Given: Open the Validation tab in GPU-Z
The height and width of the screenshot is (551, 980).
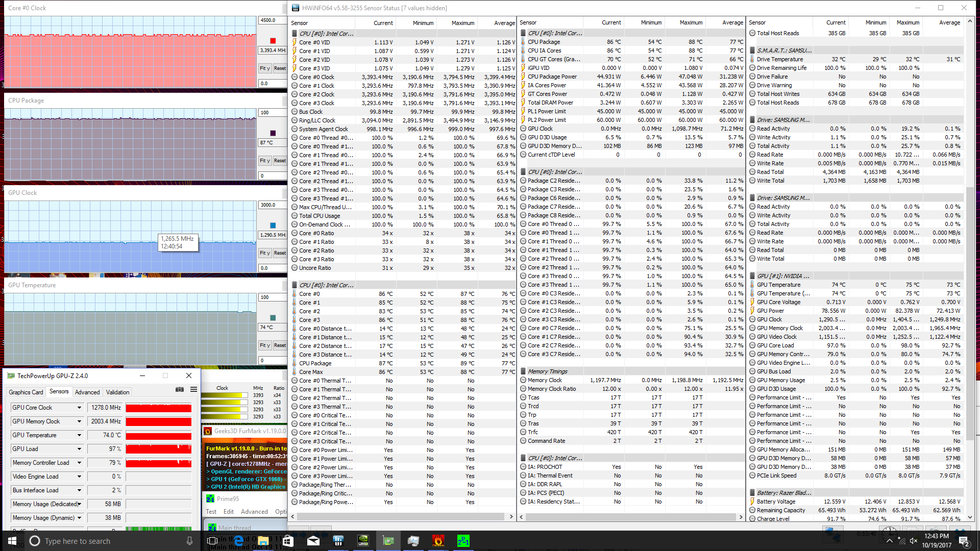Looking at the screenshot, I should tap(117, 392).
